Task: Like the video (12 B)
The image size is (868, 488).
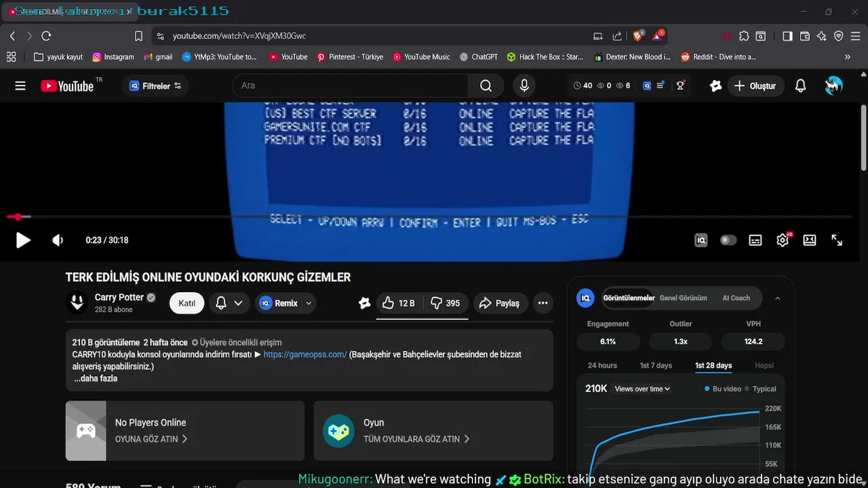Action: (398, 304)
